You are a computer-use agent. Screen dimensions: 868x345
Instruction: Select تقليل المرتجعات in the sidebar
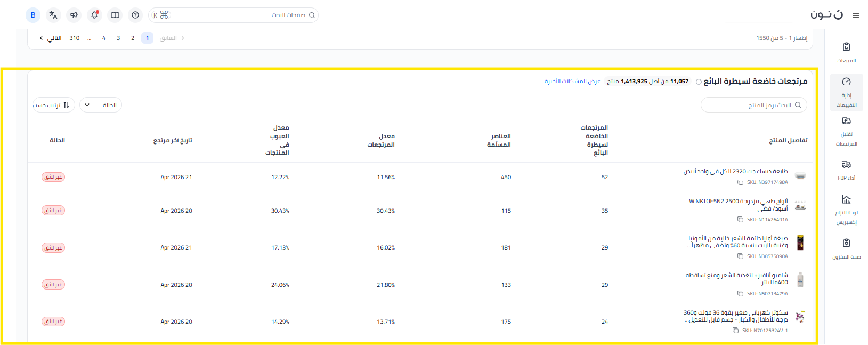[846, 131]
